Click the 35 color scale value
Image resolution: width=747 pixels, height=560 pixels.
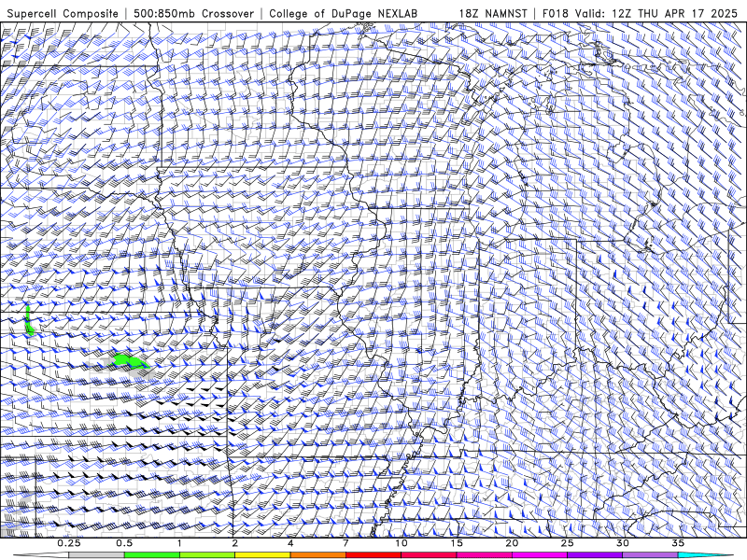tap(678, 543)
